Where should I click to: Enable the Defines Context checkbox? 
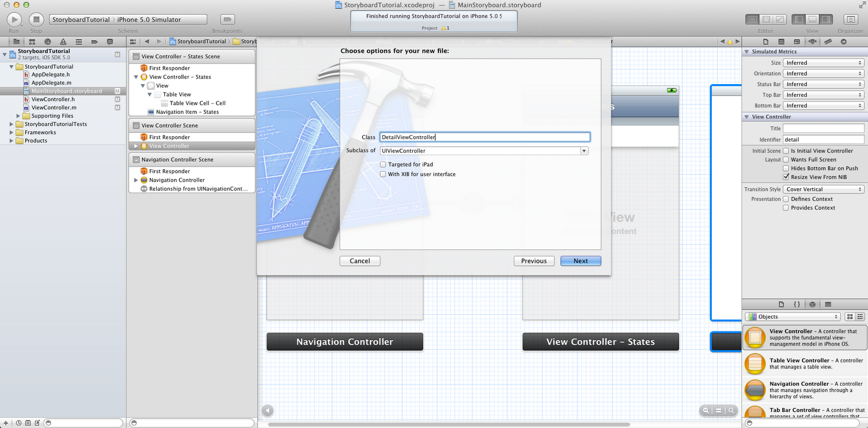pos(786,199)
